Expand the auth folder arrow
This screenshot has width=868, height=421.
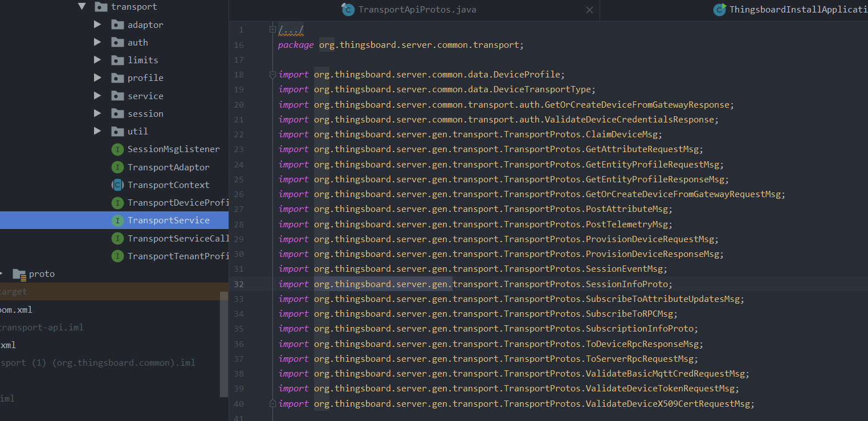pyautogui.click(x=98, y=42)
